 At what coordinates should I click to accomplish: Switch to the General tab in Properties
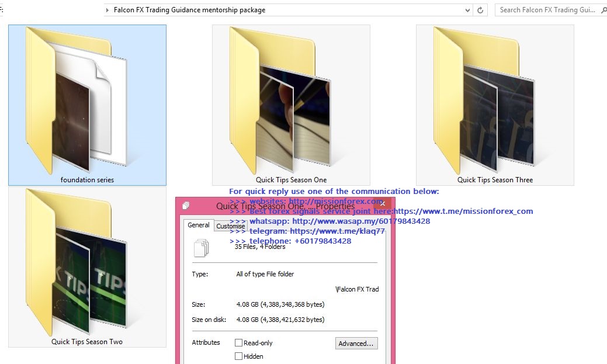[x=198, y=225]
